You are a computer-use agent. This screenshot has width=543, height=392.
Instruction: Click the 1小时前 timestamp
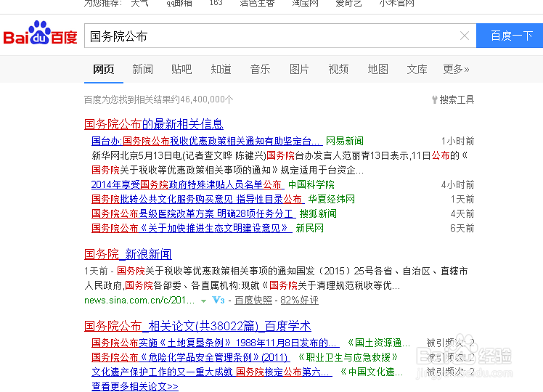pos(457,141)
